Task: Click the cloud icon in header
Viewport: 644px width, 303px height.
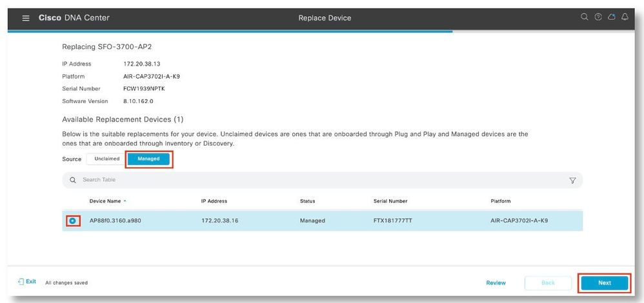Action: [x=612, y=17]
